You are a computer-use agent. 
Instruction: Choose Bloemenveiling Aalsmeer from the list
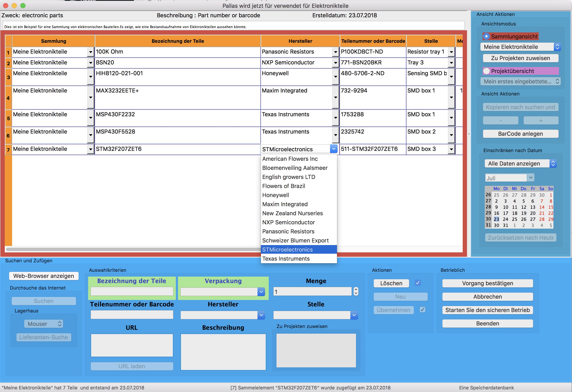point(299,168)
